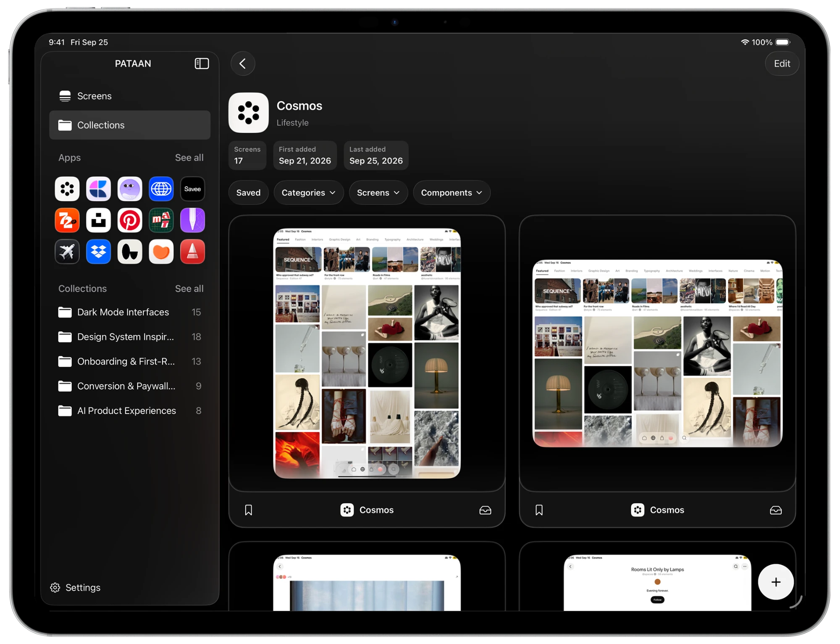
Task: Bookmark the second Cosmos landscape screen card
Action: pyautogui.click(x=539, y=510)
